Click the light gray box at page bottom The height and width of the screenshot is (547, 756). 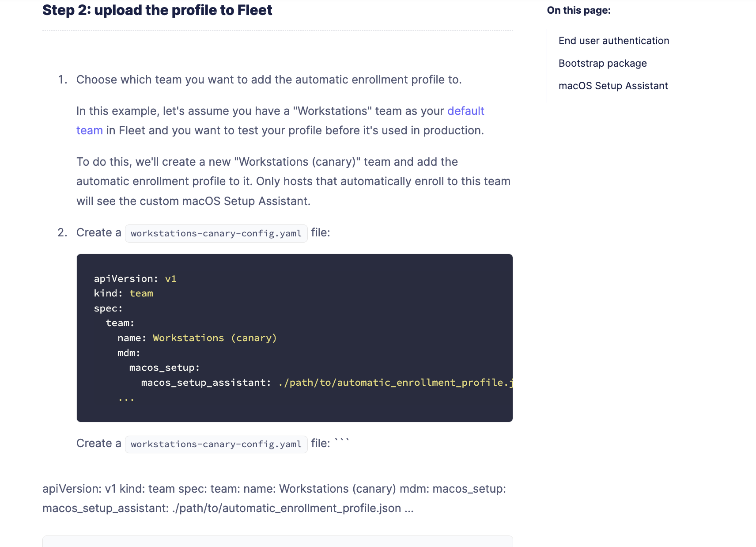coord(277,543)
